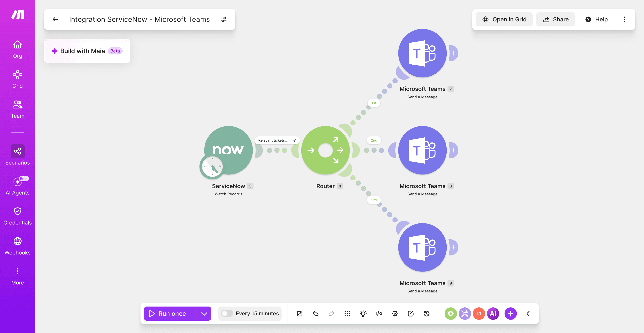644x333 pixels.
Task: Select the scenario title text
Action: point(139,19)
